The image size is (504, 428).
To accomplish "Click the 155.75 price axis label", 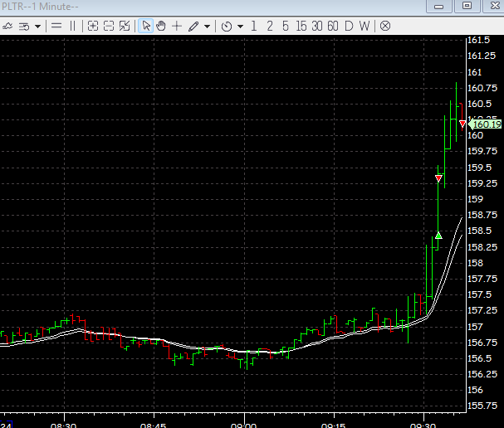I will click(482, 406).
